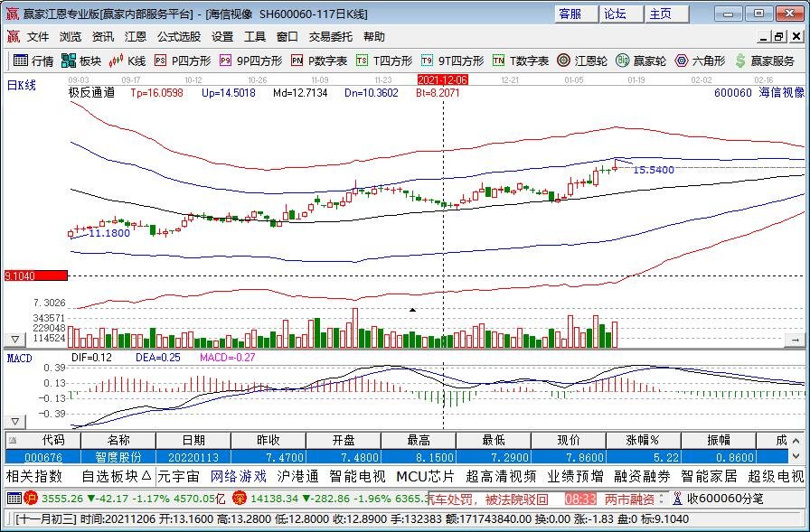Open the 江恩 menu in the menu bar
Screen dimensions: 810x532
point(134,36)
